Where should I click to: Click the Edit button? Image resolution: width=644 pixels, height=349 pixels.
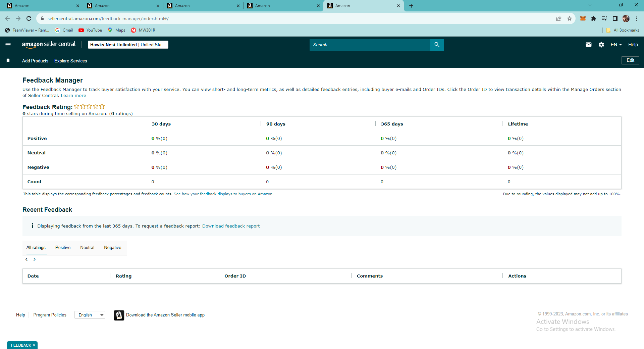[x=630, y=60]
